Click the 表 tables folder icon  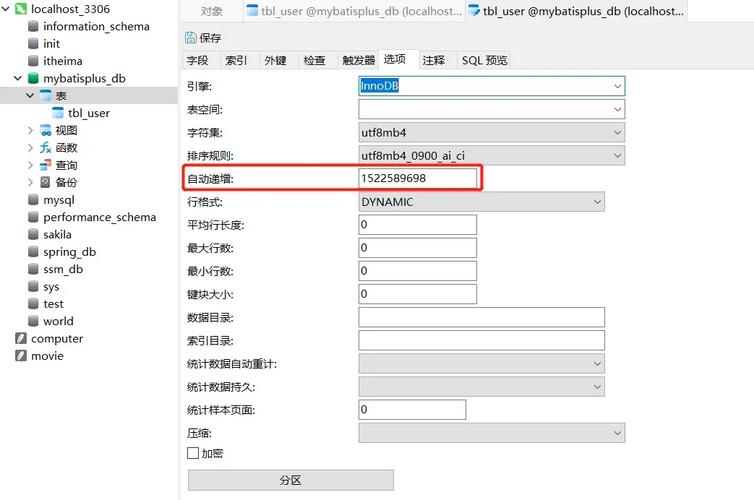coord(46,95)
